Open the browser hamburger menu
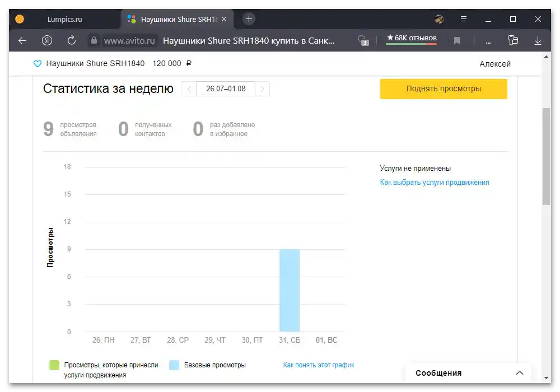The height and width of the screenshot is (392, 560). point(464,19)
